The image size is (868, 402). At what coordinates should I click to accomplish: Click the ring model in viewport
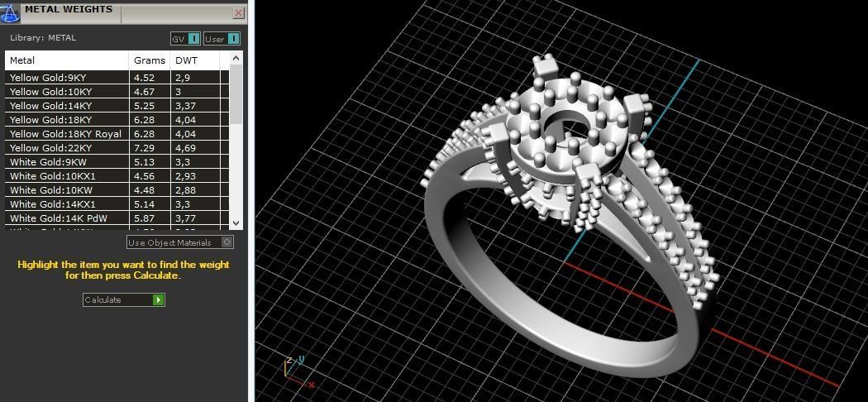point(570,216)
